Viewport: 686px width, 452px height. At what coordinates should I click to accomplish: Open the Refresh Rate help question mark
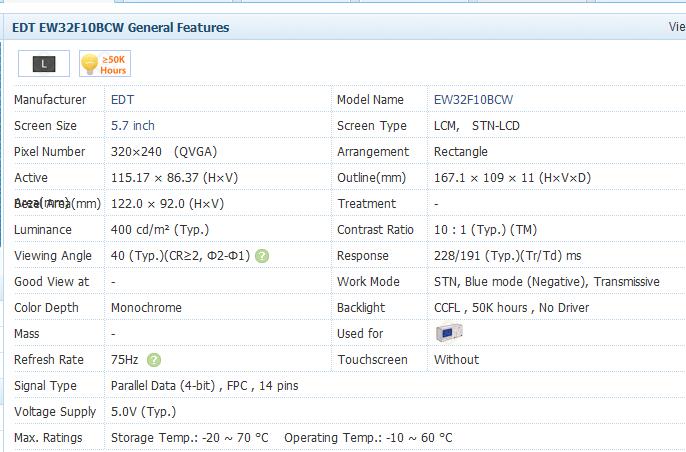[x=154, y=360]
